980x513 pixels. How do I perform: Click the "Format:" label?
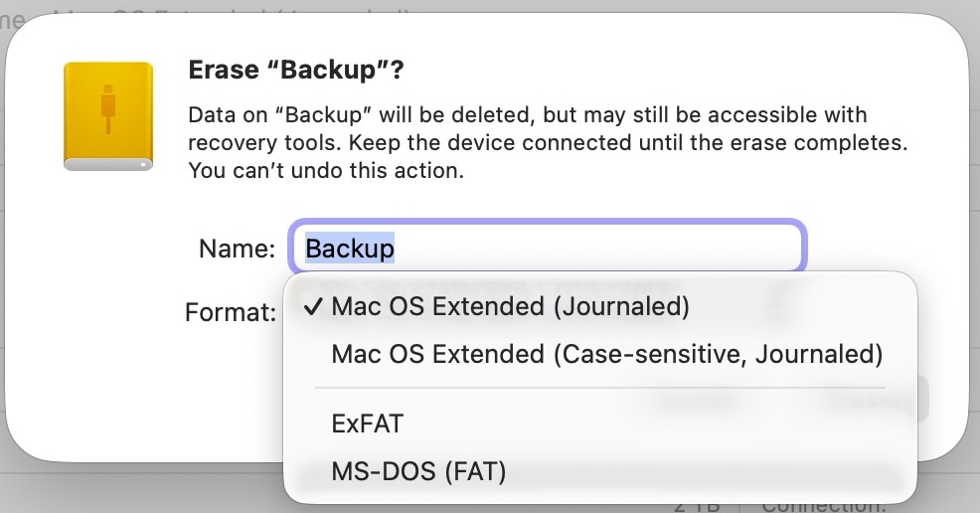coord(231,313)
